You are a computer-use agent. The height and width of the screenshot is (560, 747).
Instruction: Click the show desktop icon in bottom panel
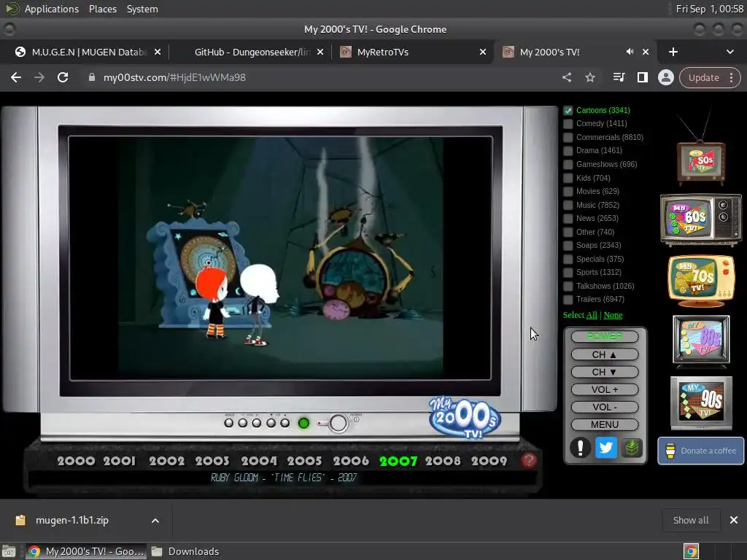click(x=9, y=551)
